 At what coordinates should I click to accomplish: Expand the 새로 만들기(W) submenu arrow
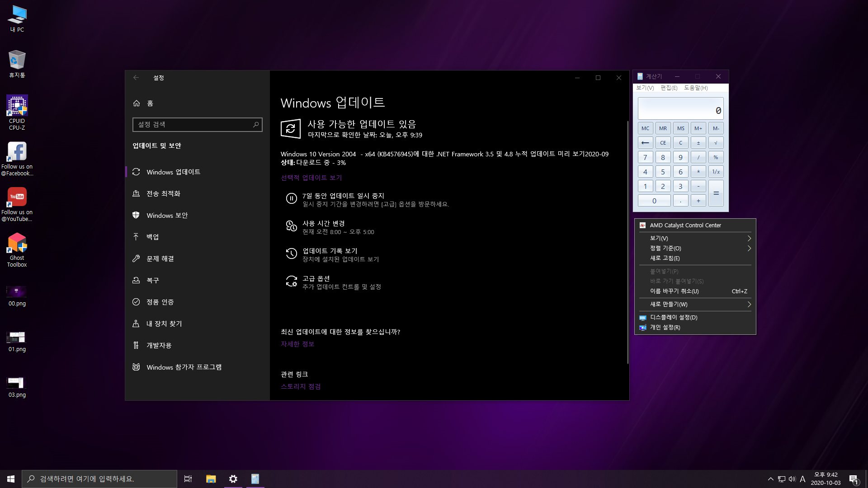749,304
